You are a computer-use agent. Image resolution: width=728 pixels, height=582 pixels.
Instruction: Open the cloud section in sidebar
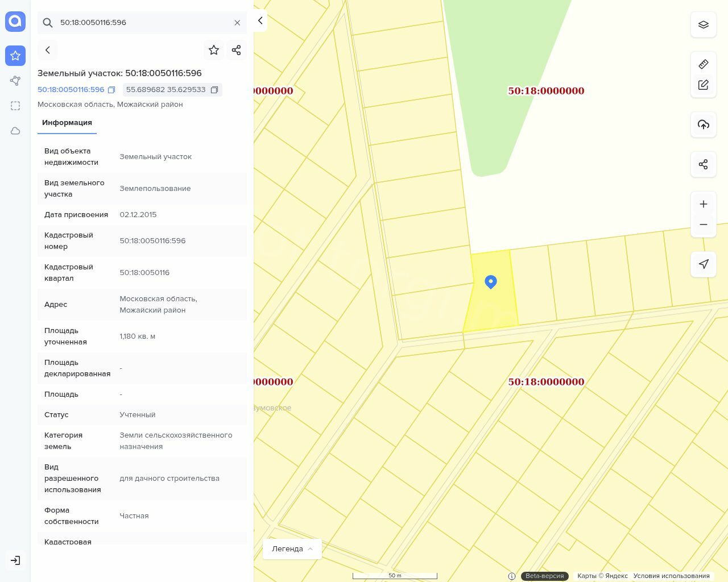pos(15,131)
